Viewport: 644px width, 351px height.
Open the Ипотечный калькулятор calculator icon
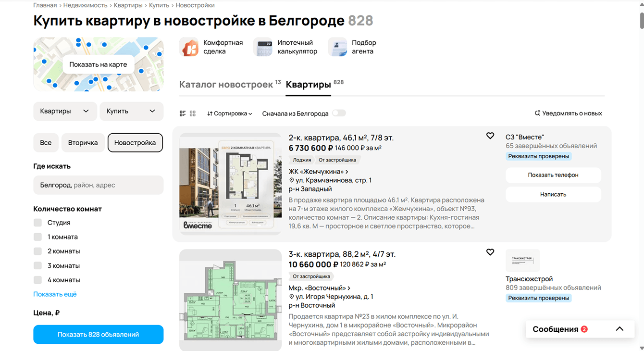(x=263, y=47)
